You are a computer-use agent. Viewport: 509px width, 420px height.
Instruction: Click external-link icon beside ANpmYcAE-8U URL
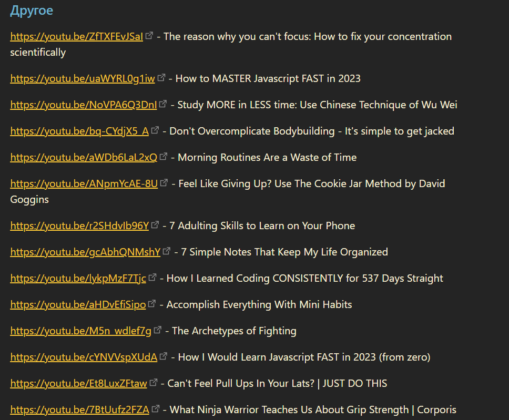(165, 183)
